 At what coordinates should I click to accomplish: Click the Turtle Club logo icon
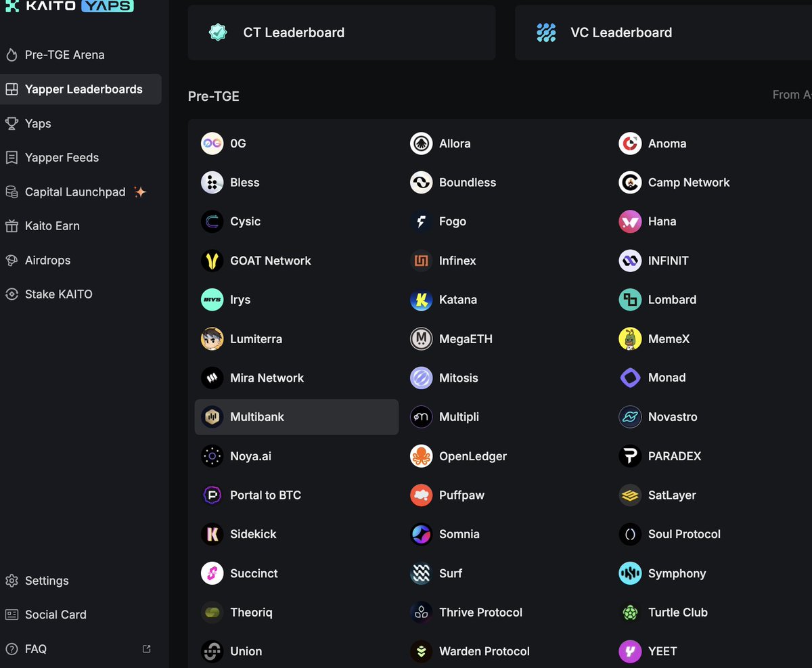630,613
